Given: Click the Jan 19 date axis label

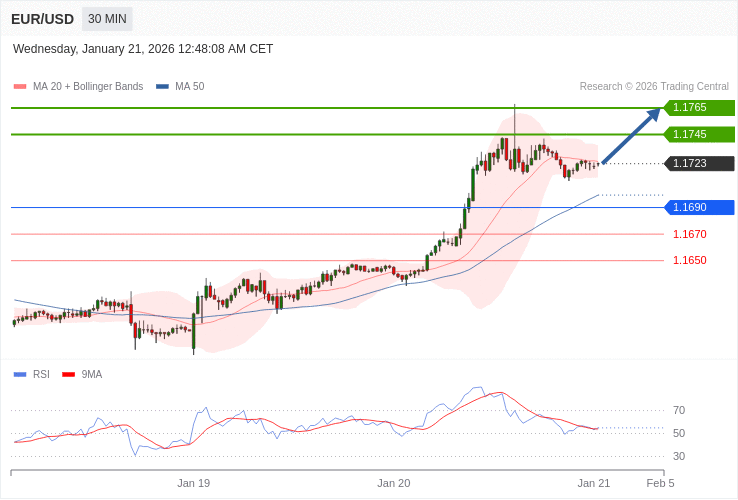Looking at the screenshot, I should tap(193, 483).
